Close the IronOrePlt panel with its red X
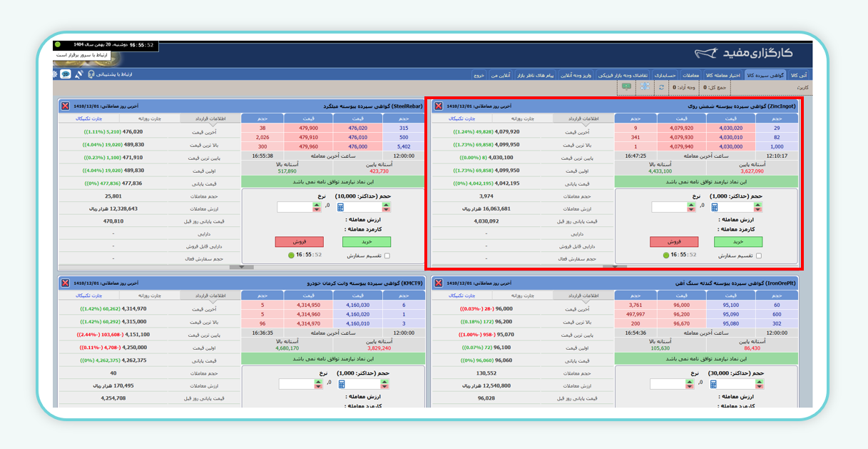868x449 pixels. 438,283
